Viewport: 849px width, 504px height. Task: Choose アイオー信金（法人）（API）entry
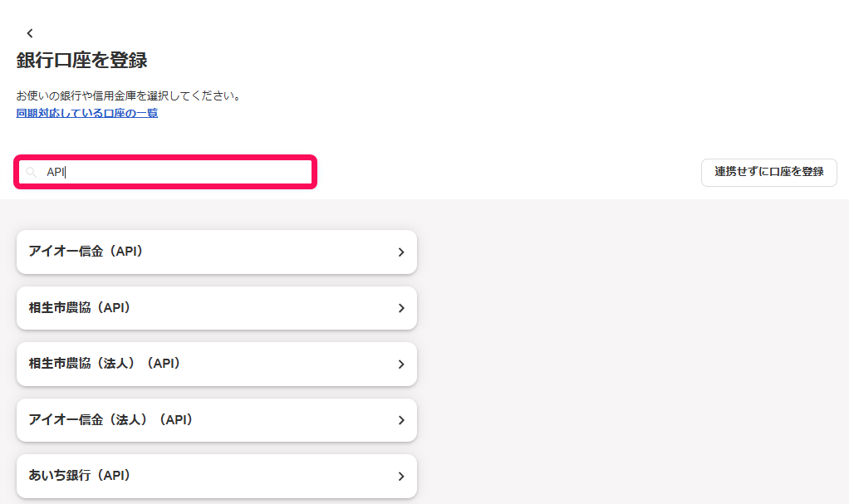tap(217, 420)
